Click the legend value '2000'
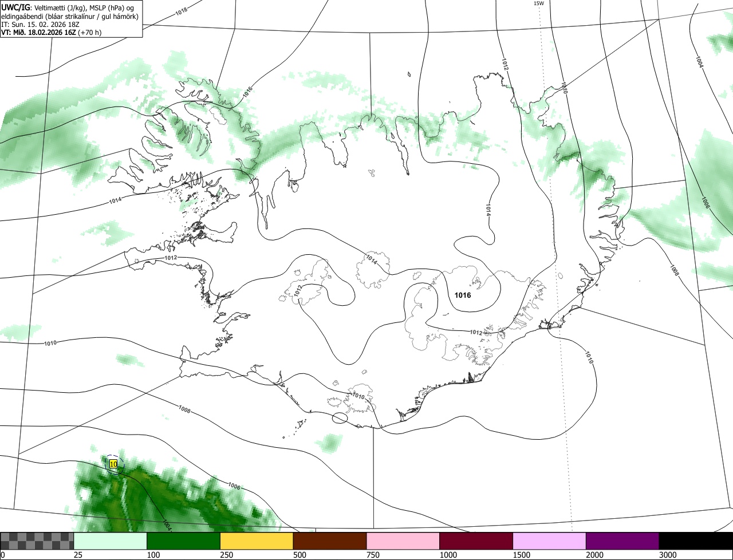The height and width of the screenshot is (560, 733). [x=594, y=555]
